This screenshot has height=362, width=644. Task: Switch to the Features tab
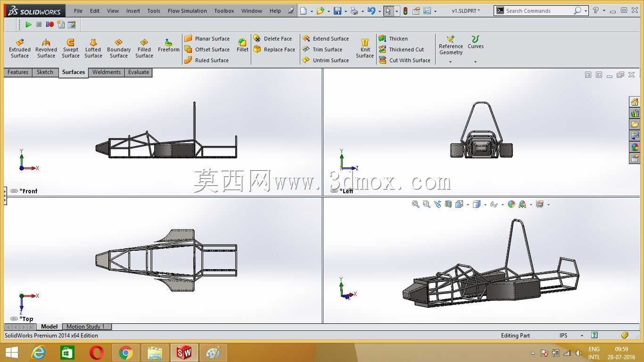[x=18, y=72]
